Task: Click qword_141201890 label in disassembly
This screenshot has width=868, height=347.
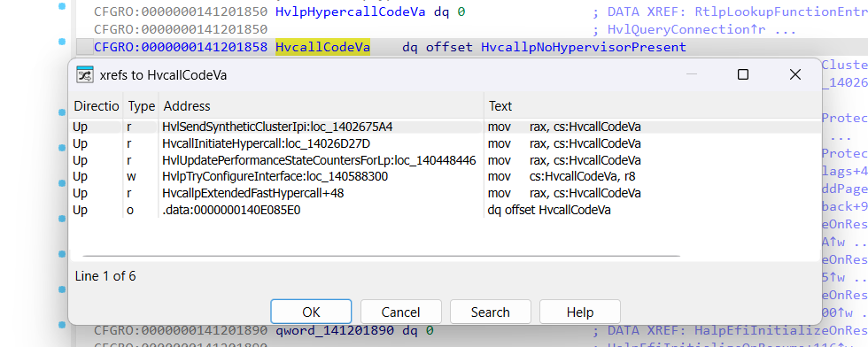Action: click(335, 331)
